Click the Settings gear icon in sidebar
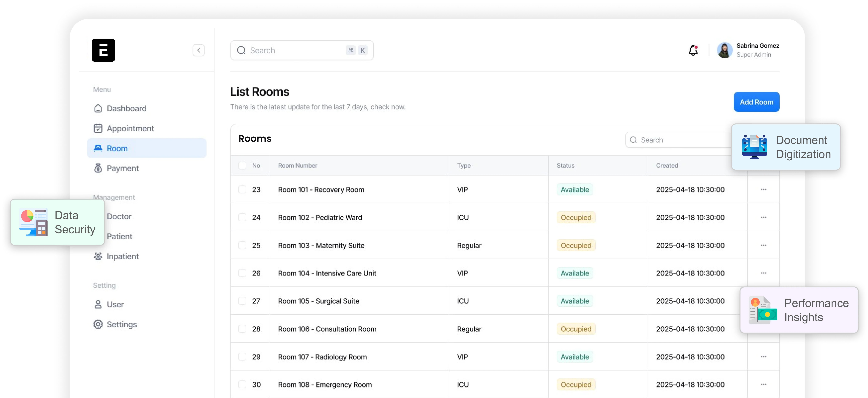The image size is (868, 398). coord(98,324)
